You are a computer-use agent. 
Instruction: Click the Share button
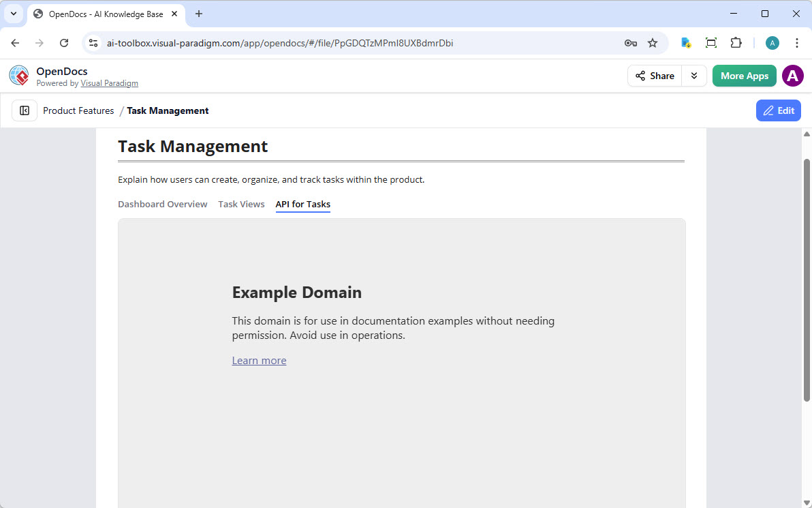[x=655, y=76]
